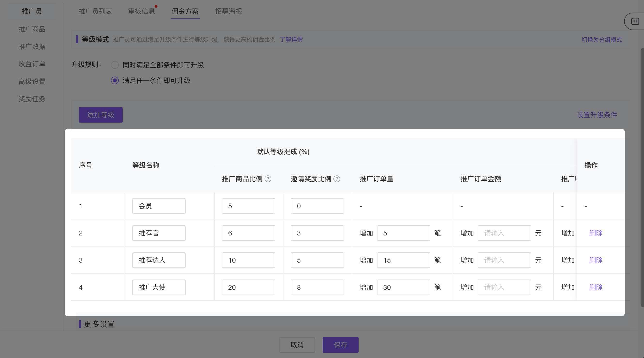
Task: Click 切换为分组模式 link
Action: tap(602, 39)
